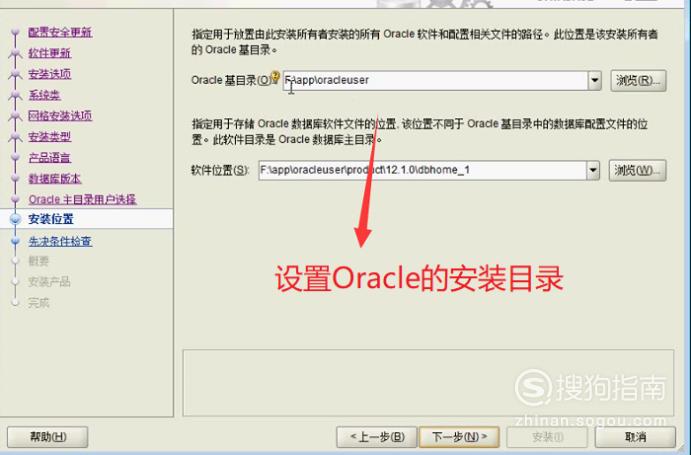Go back with the 上一步(B) button
691x455 pixels.
coord(377,437)
